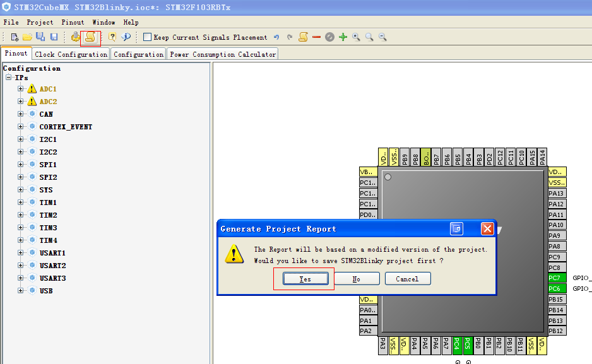Open the Project menu
This screenshot has height=364, width=592.
(x=40, y=22)
